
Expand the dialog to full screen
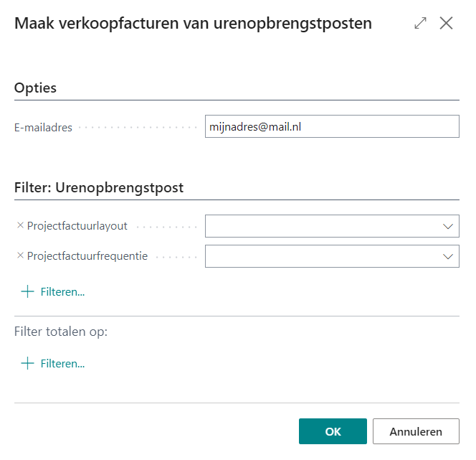tap(421, 23)
